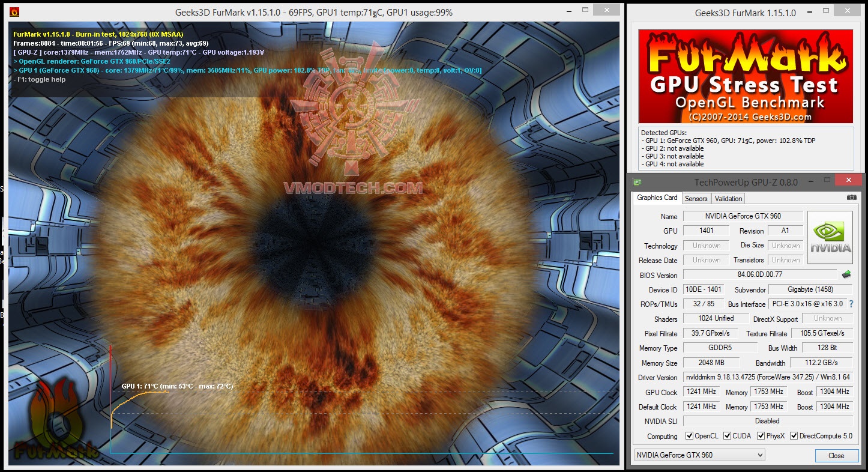This screenshot has width=868, height=472.
Task: Click the Bus Width field 128 Bit
Action: click(827, 348)
